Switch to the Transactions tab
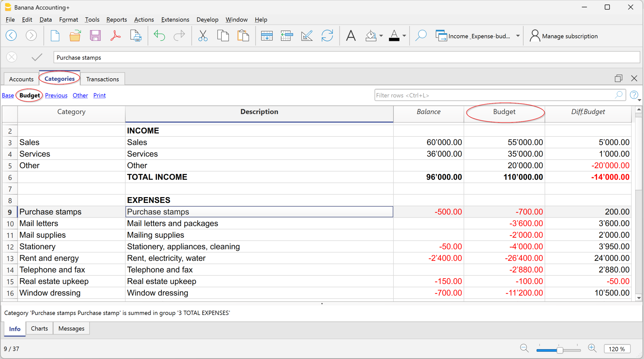The height and width of the screenshot is (359, 644). 102,79
